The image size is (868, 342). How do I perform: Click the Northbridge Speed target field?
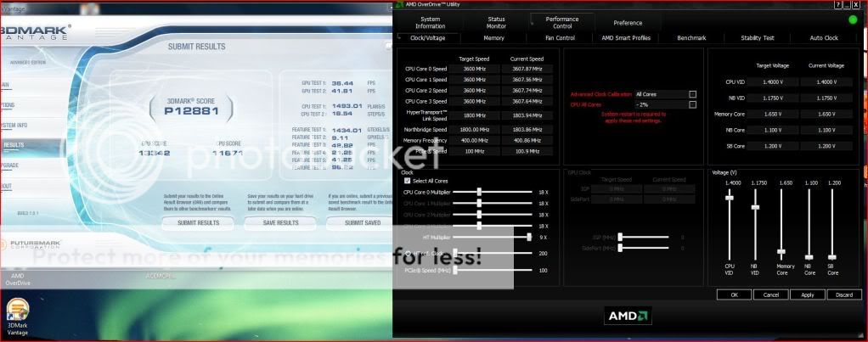474,130
